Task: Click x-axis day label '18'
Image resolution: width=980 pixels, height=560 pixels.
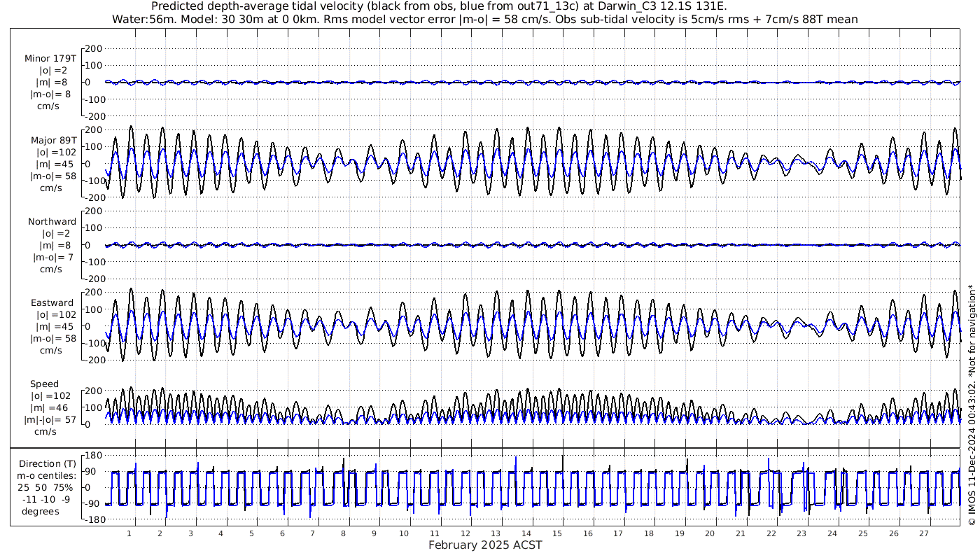Action: point(649,533)
